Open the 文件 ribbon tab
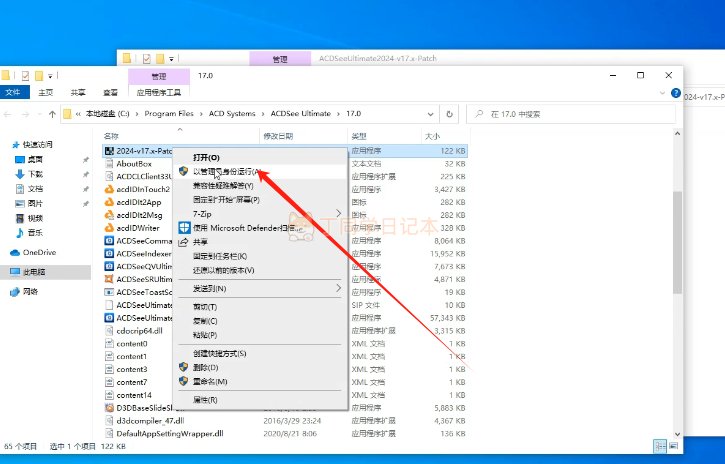Screen dimensions: 725x464 point(13,92)
